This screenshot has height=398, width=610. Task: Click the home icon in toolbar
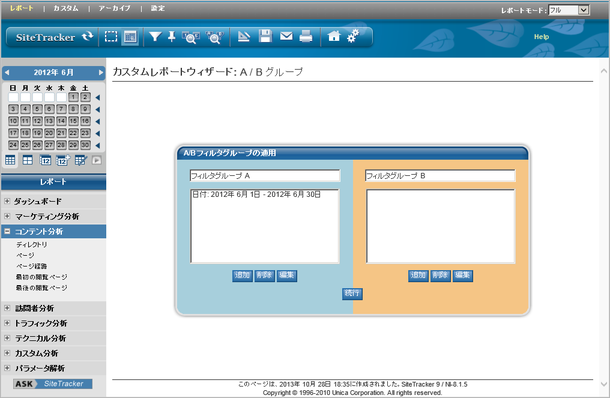pos(334,36)
